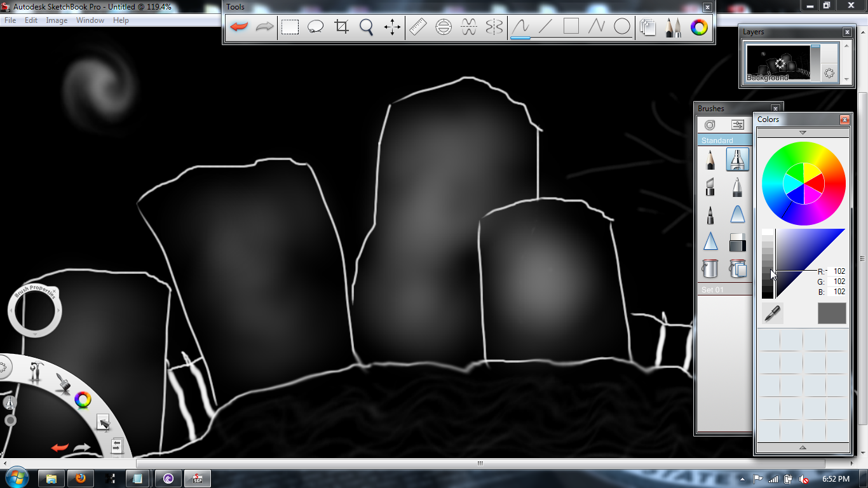Close the Layers panel

pos(847,32)
